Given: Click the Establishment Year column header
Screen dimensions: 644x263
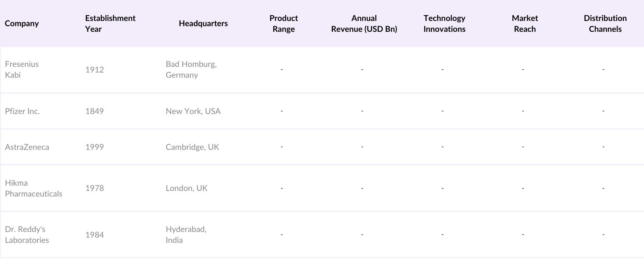Looking at the screenshot, I should pos(110,23).
